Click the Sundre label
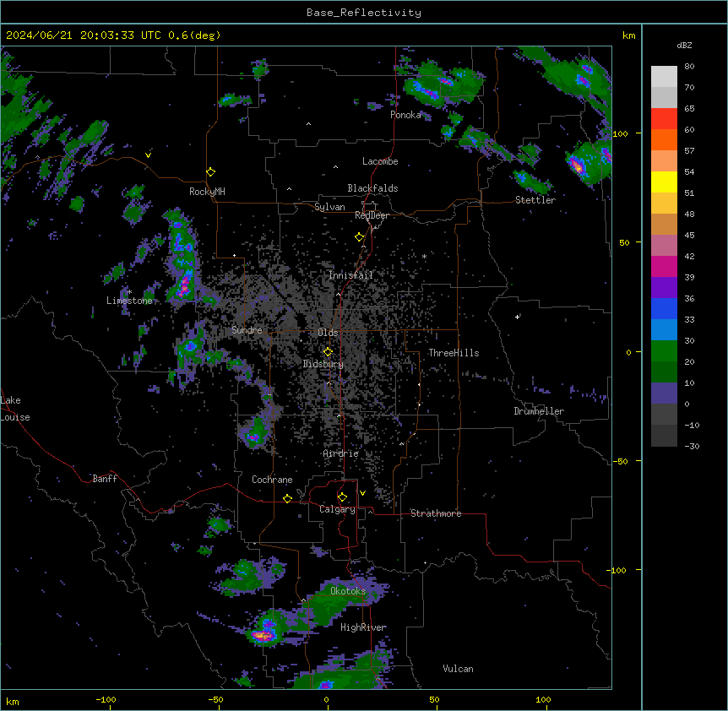The height and width of the screenshot is (711, 728). coord(247,330)
